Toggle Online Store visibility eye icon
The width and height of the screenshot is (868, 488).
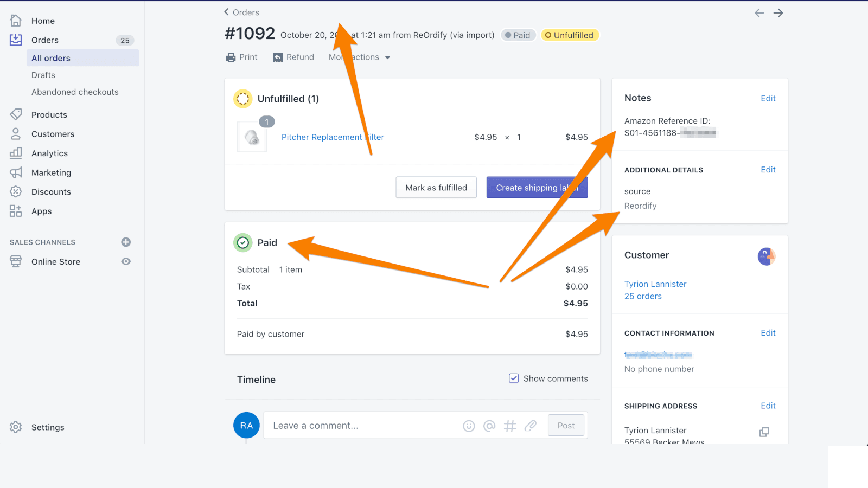(126, 261)
